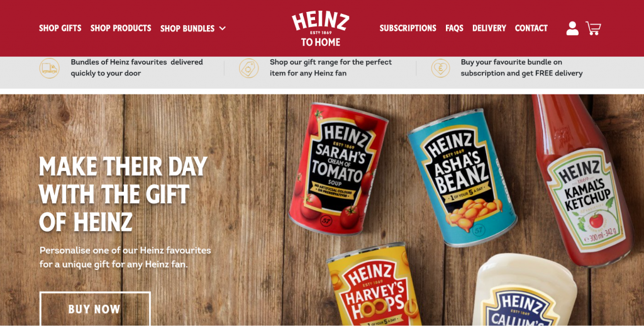Expand the Shop Bundles chevron arrow
Screen dimensions: 644x326
[222, 28]
